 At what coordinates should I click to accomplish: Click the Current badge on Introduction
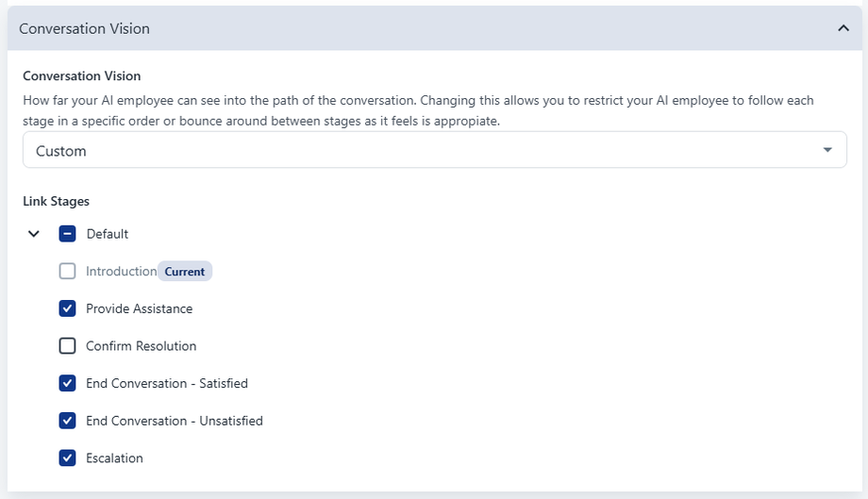[x=185, y=272]
